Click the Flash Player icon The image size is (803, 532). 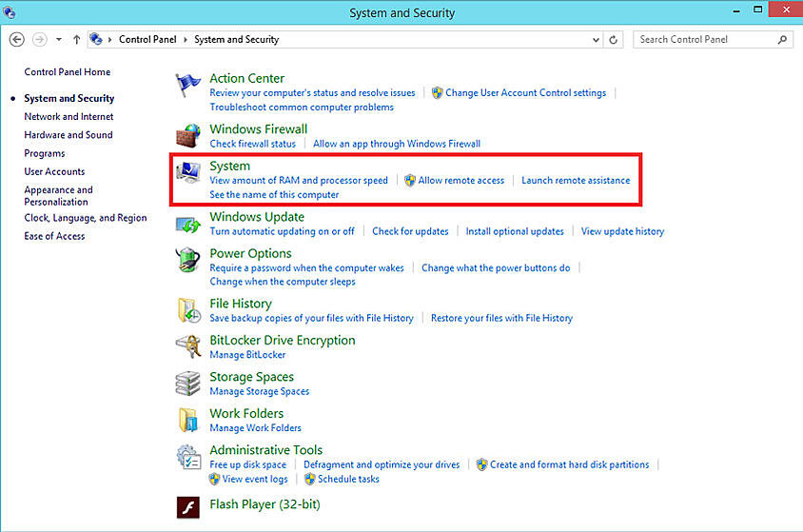pos(188,507)
